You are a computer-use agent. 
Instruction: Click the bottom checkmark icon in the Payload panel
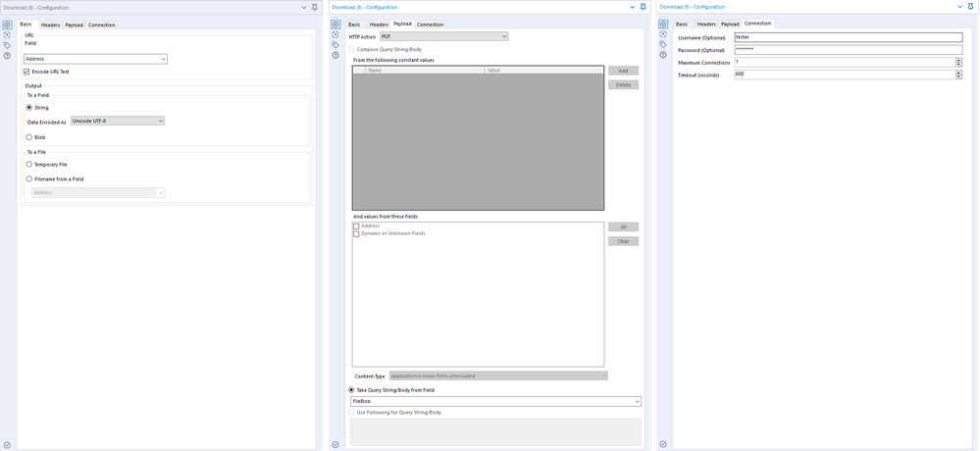pos(335,444)
